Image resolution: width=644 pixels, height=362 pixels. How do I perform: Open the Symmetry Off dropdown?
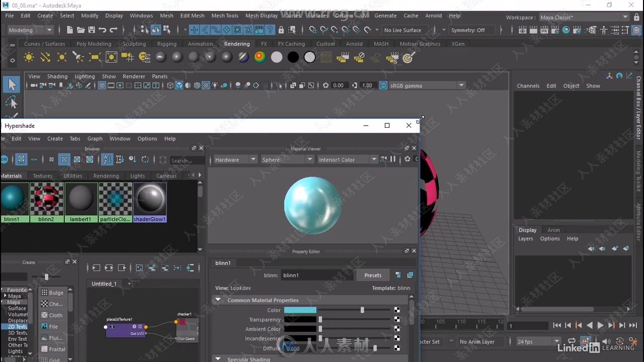click(473, 30)
